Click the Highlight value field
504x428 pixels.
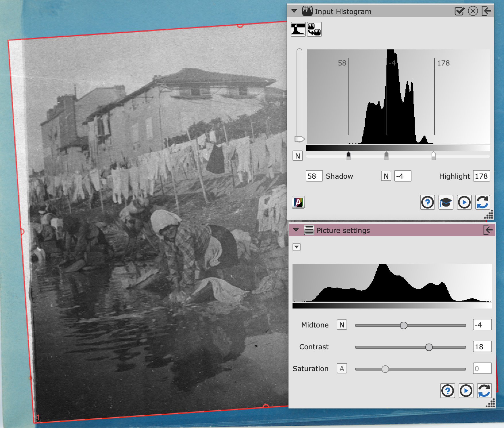481,176
